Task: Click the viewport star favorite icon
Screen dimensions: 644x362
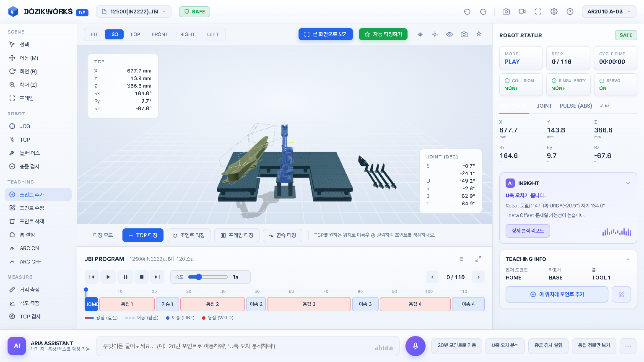Action: [479, 34]
